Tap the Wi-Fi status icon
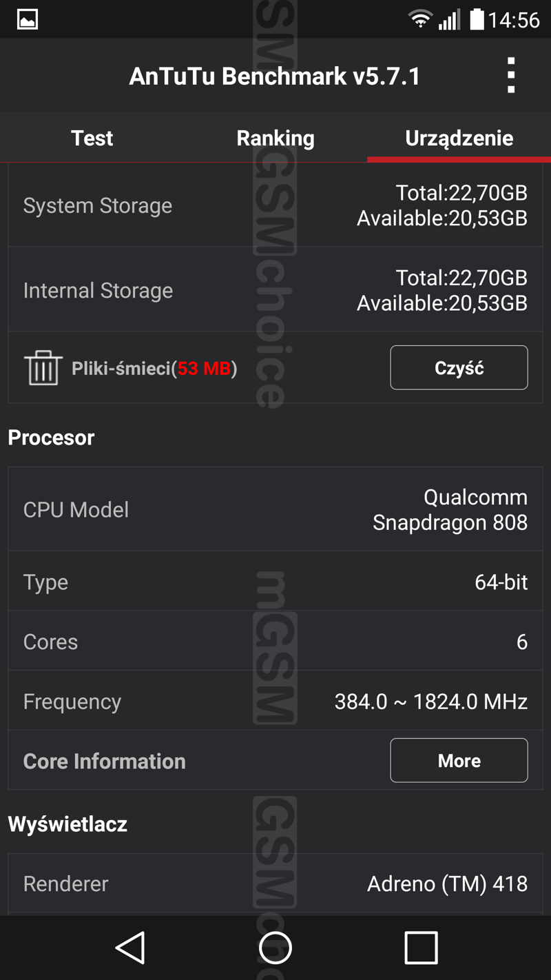This screenshot has height=980, width=551. tap(420, 19)
